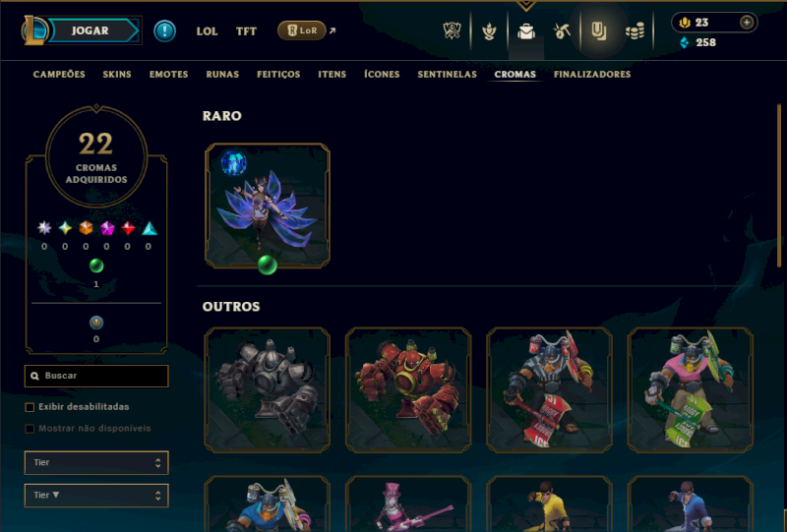Filter by the green emerald chroma gem
The width and height of the screenshot is (787, 532).
[96, 266]
